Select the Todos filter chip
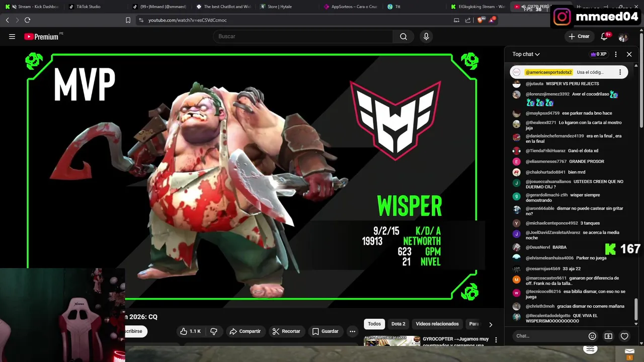Screen dimensions: 644x362 tap(374, 324)
